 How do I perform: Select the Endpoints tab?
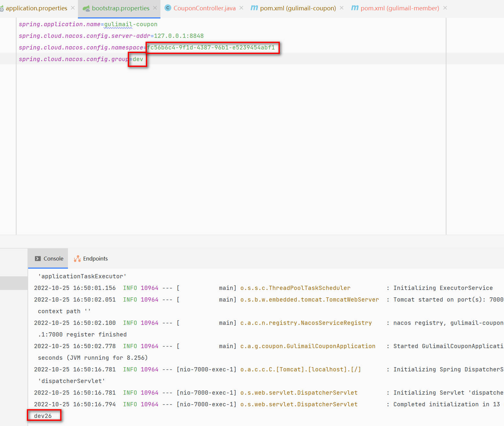pyautogui.click(x=91, y=259)
